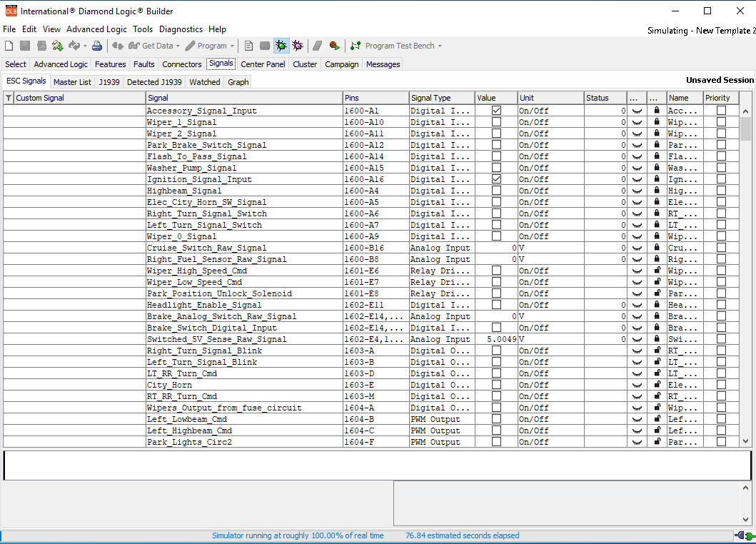Screen dimensions: 756x544
Task: Click the lock icon on Wiper_1_Signal row
Action: click(655, 122)
